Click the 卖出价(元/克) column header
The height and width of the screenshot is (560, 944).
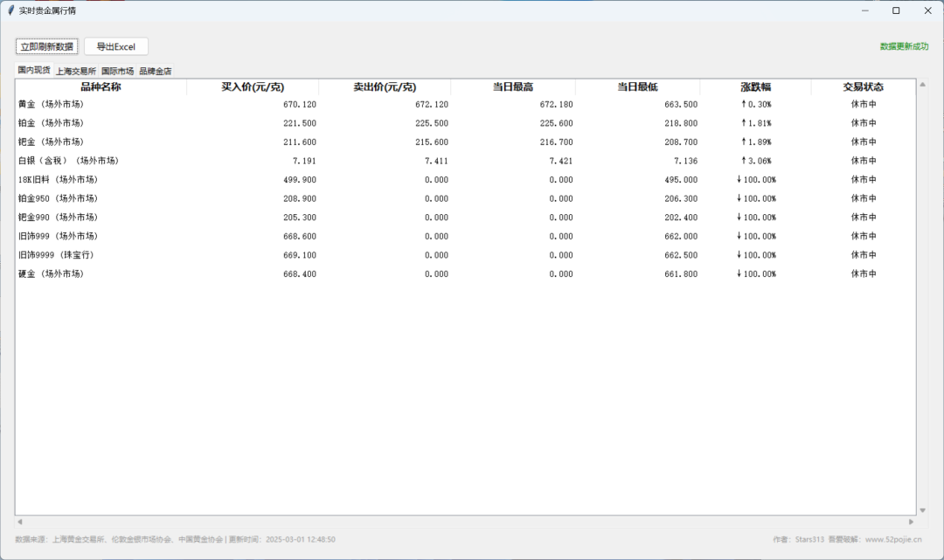[384, 87]
